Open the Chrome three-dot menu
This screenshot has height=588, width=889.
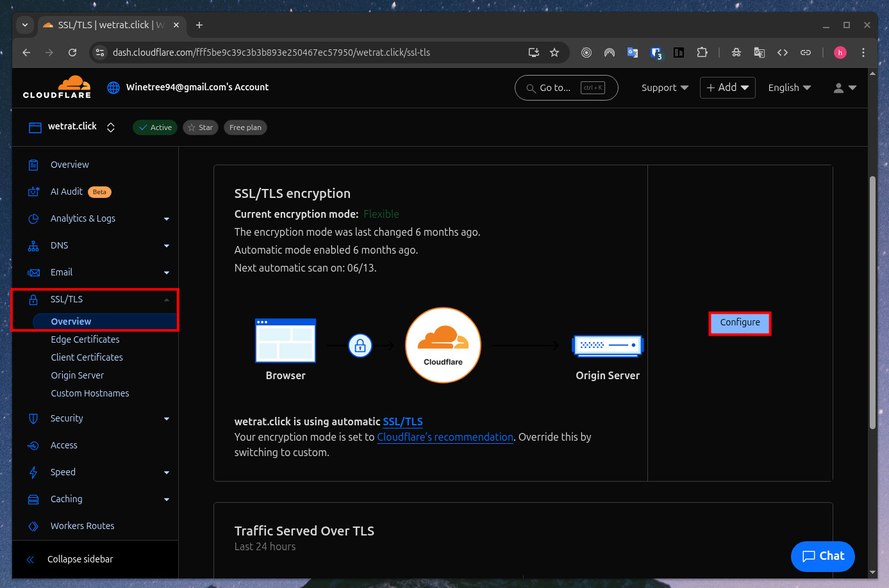[x=863, y=53]
